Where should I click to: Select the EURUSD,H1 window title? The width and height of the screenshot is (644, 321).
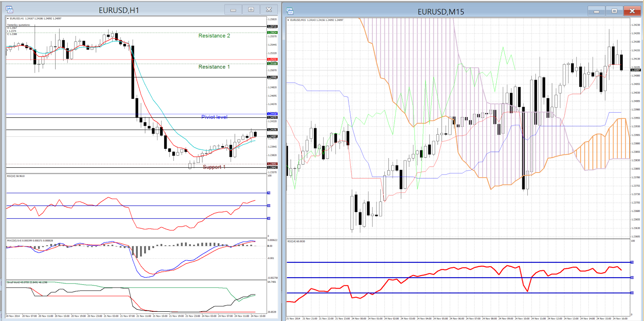(x=119, y=10)
